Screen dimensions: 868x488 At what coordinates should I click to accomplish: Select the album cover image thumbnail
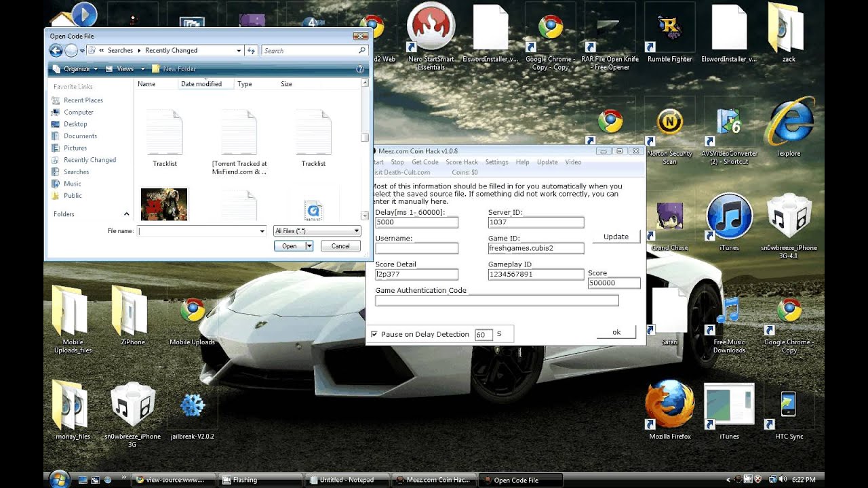tap(164, 204)
